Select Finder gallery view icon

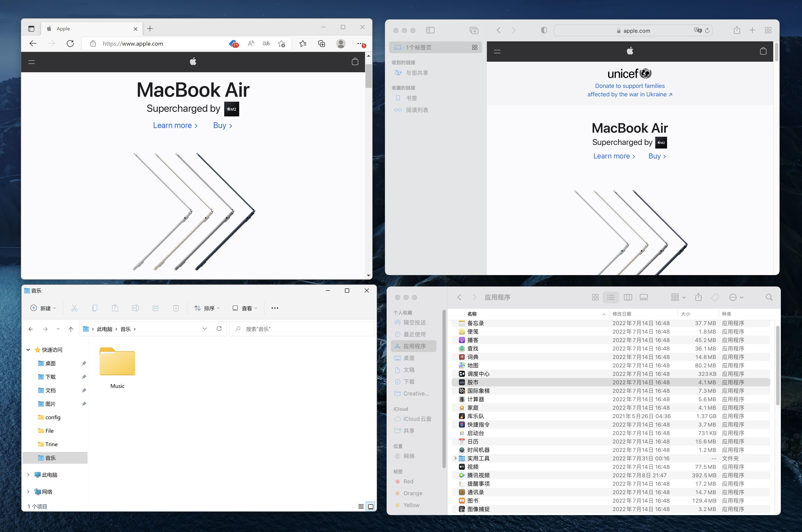click(x=644, y=297)
